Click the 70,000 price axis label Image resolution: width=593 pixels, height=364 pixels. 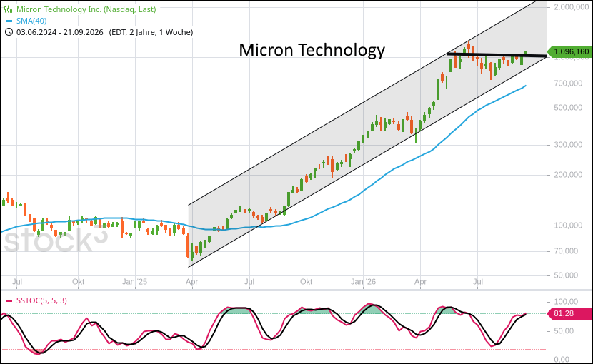coord(566,251)
